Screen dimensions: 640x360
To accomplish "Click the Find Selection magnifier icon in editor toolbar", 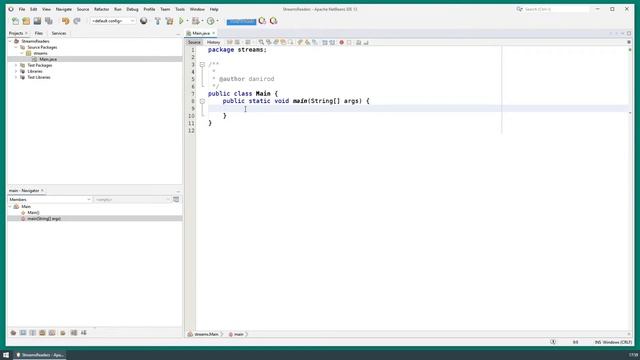I will pos(261,42).
